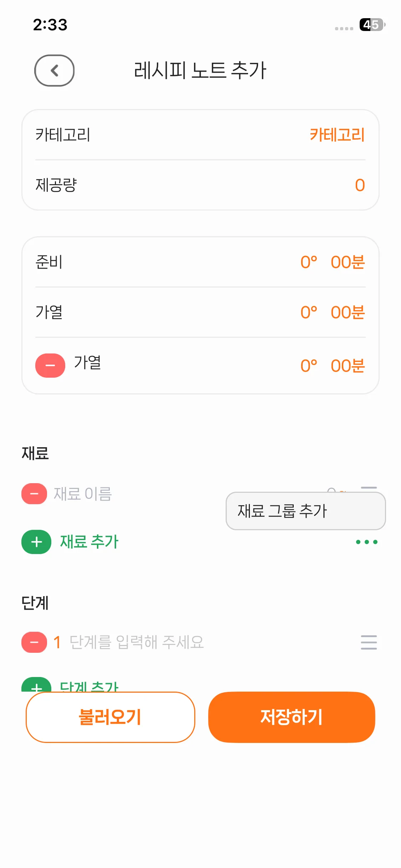Open the 준비 minutes time picker
Screen dimensions: 401x868
[348, 262]
